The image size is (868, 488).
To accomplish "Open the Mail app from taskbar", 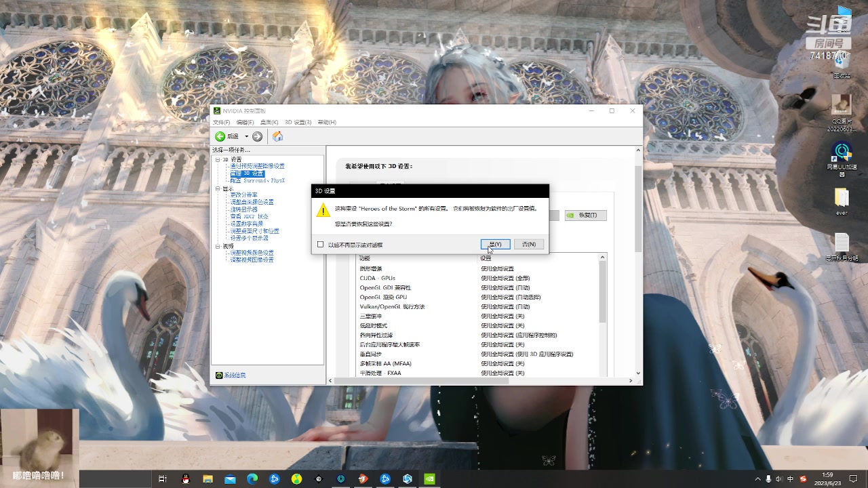I will pos(230,479).
